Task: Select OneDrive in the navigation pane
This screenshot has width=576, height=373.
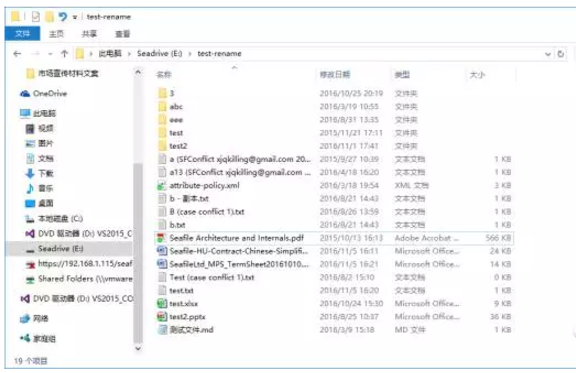Action: pyautogui.click(x=43, y=93)
